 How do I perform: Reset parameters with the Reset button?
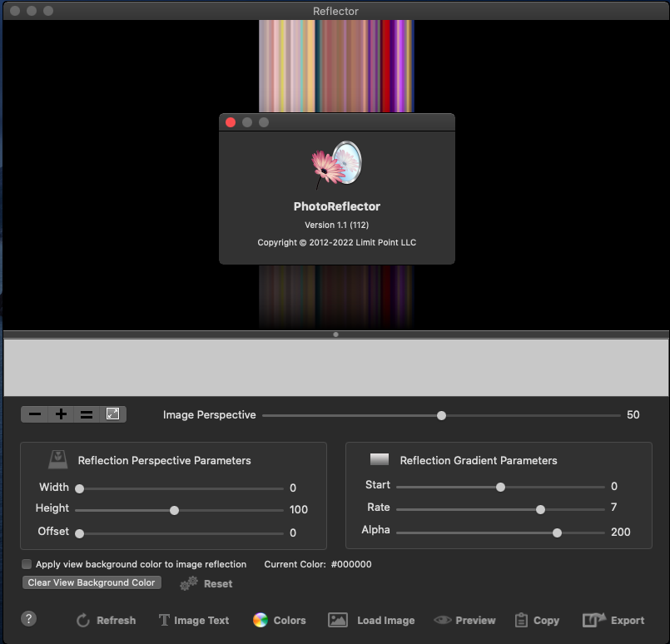click(206, 583)
